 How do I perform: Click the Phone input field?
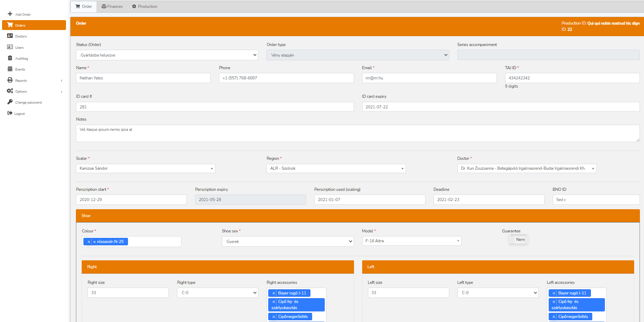pyautogui.click(x=286, y=78)
